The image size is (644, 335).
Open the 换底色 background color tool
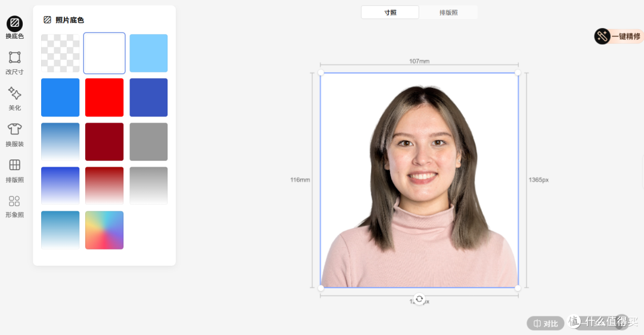coord(14,27)
